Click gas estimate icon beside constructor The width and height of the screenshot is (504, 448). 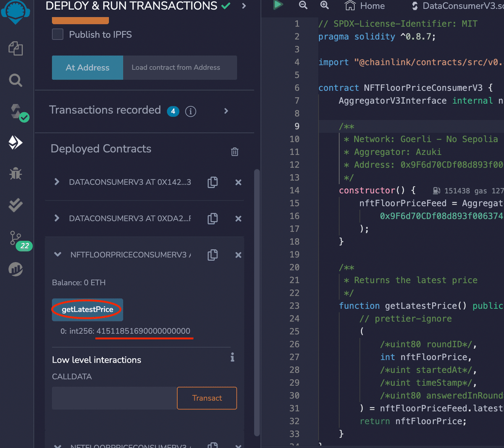coord(437,191)
